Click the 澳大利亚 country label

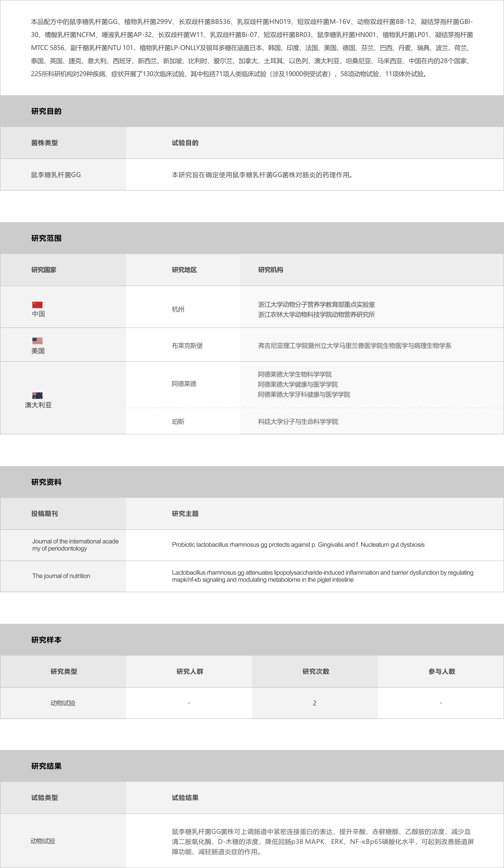click(38, 405)
